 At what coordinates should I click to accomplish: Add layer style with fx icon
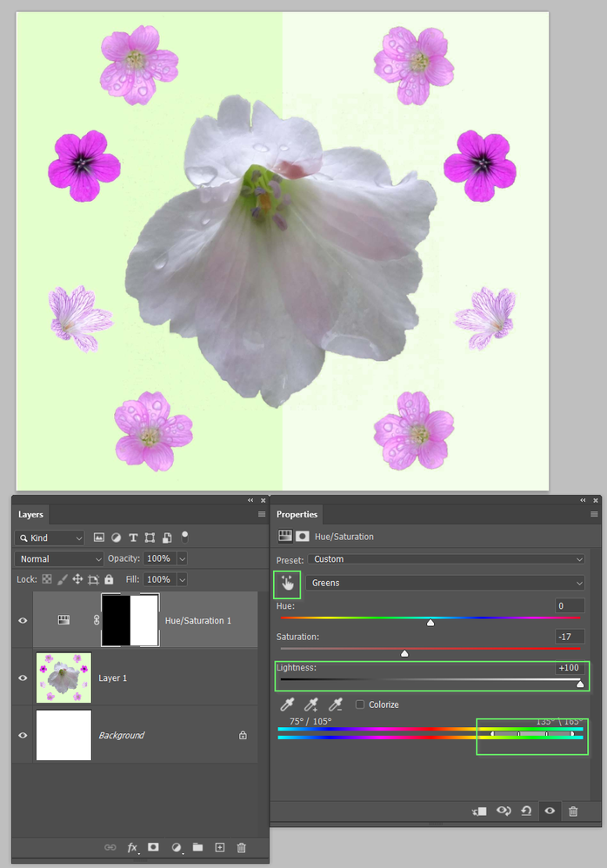click(x=132, y=847)
